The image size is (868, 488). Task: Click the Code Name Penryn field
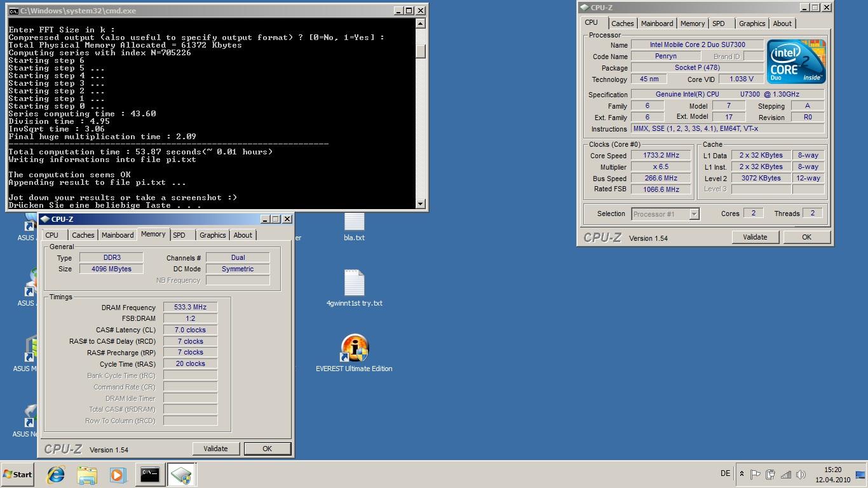(665, 56)
